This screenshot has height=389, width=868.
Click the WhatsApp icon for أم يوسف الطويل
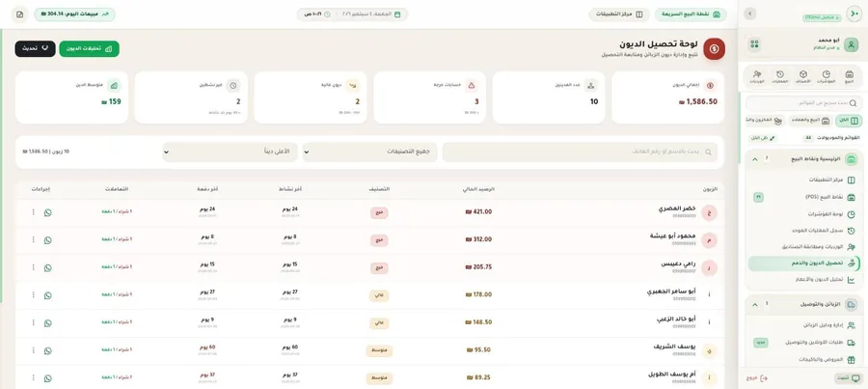[x=47, y=378]
